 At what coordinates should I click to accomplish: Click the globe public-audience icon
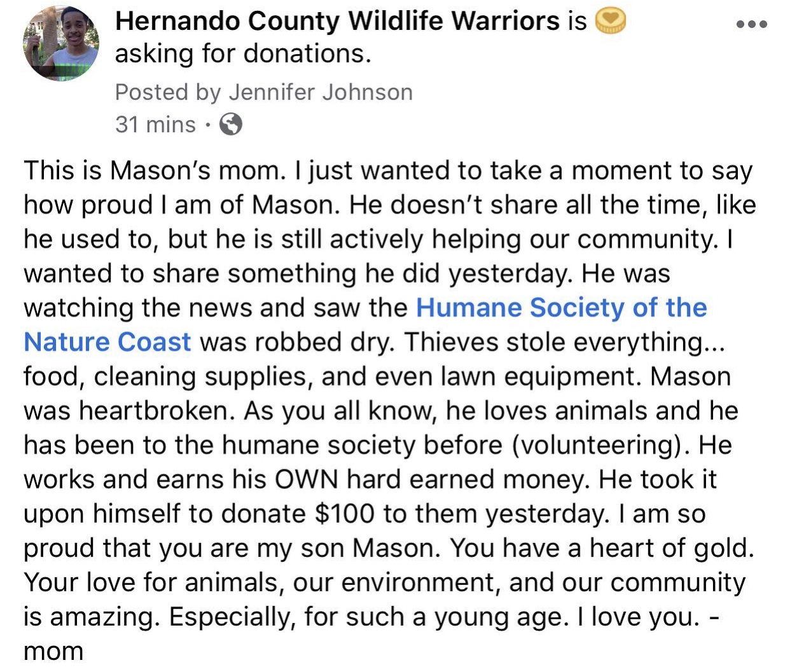230,124
